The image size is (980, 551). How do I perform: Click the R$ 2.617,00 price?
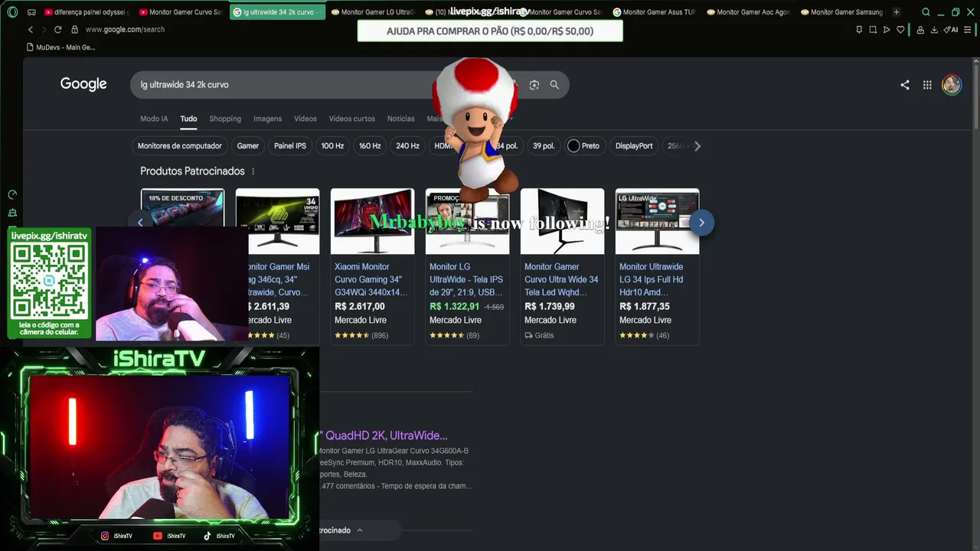click(x=360, y=307)
